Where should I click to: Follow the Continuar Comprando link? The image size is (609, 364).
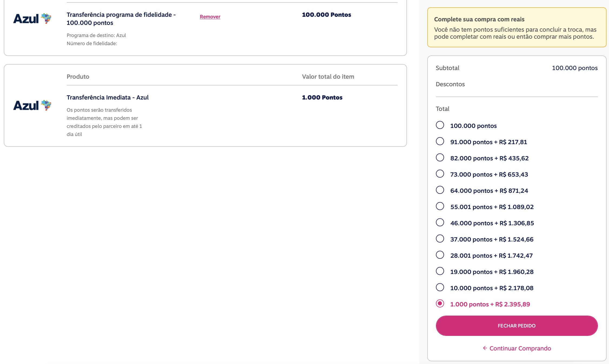[520, 348]
